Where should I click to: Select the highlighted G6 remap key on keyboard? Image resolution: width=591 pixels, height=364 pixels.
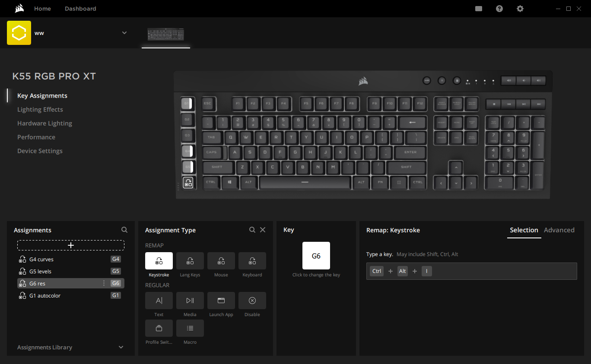tap(188, 183)
